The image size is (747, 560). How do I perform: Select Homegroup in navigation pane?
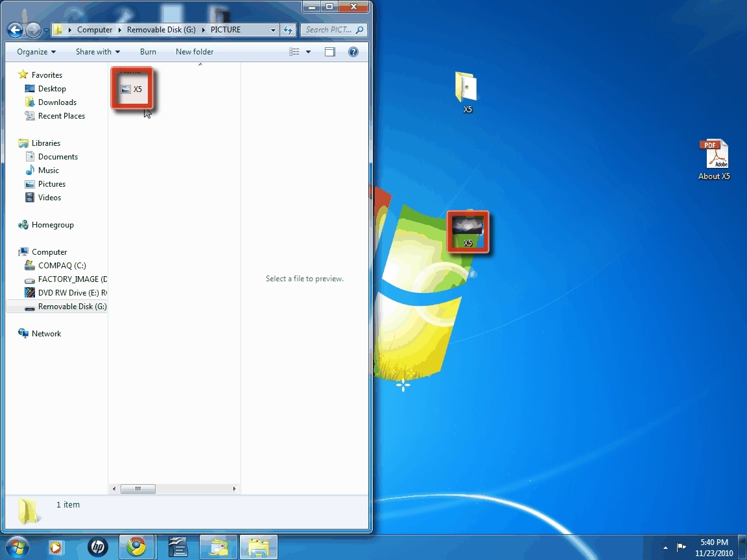[x=53, y=225]
